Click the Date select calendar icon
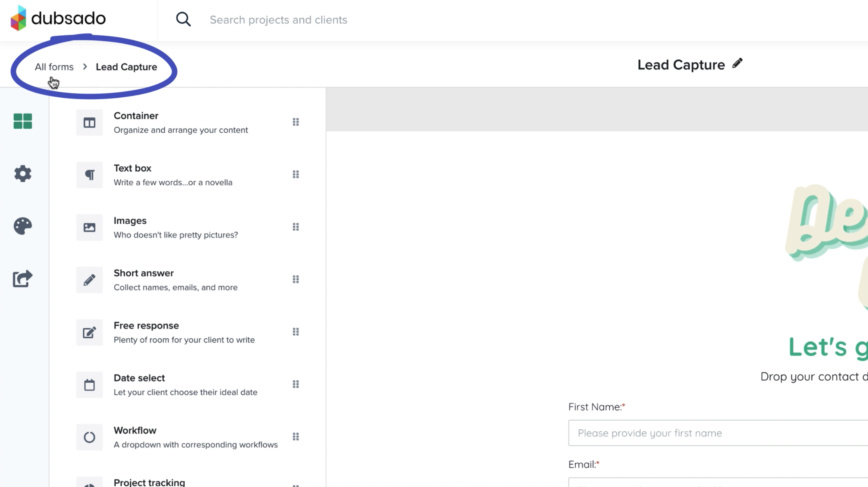 tap(90, 385)
